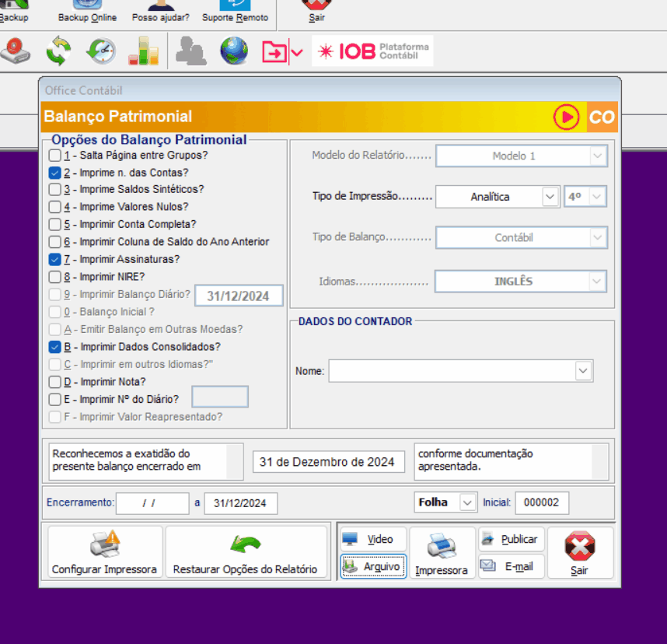The image size is (667, 644).
Task: Open the contador Nome dropdown
Action: click(x=583, y=372)
